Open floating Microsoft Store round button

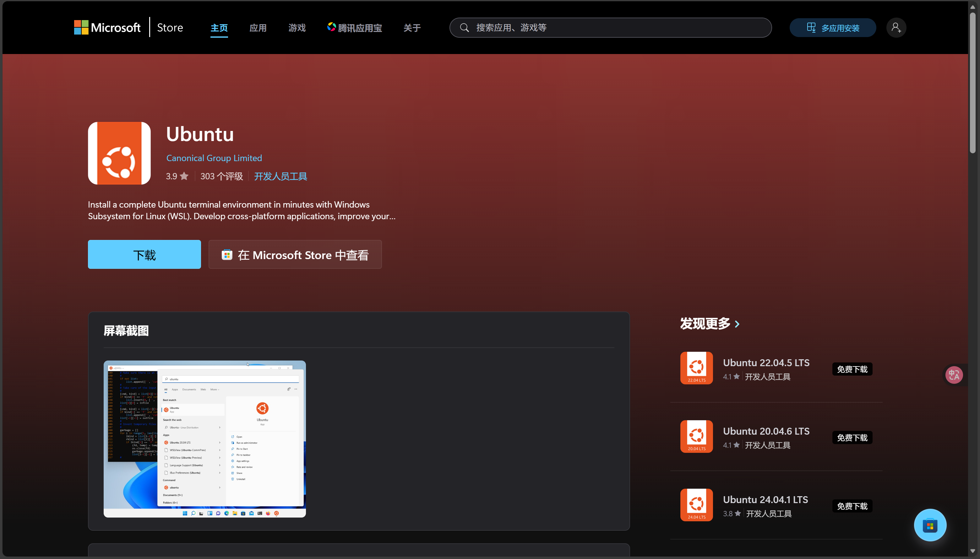click(x=930, y=525)
